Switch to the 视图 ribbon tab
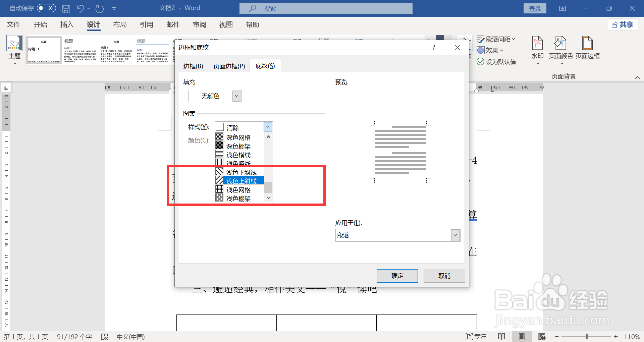The image size is (644, 342). pyautogui.click(x=226, y=24)
